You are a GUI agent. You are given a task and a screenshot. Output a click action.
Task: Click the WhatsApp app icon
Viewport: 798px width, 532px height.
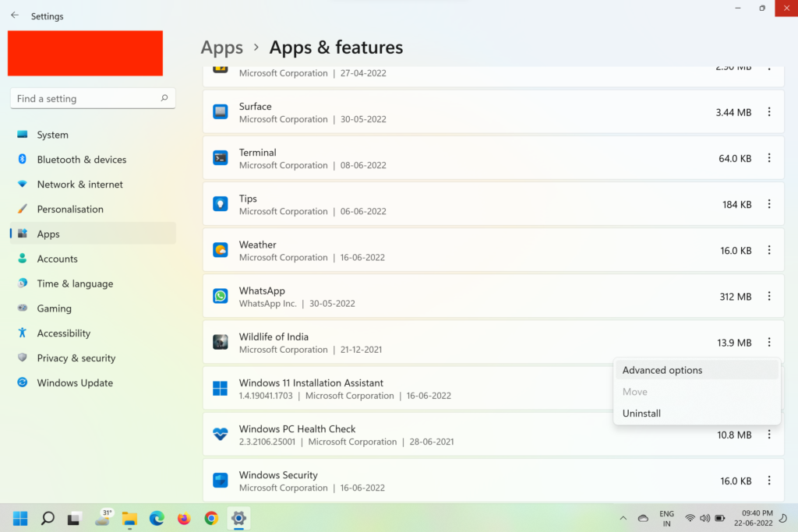coord(221,296)
